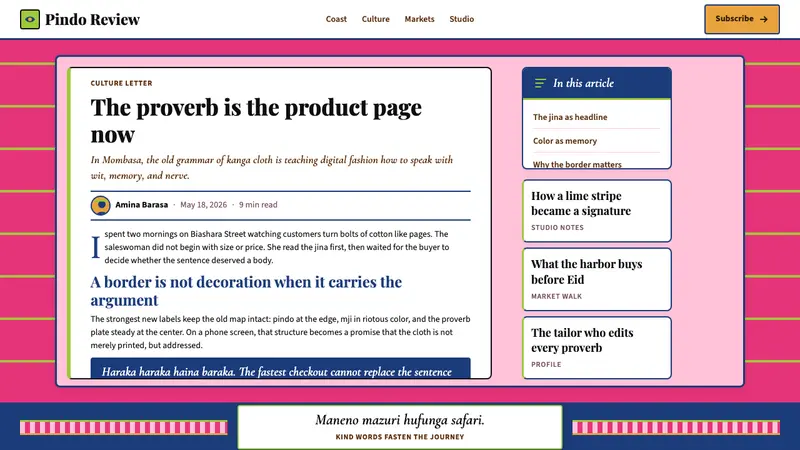Viewport: 800px width, 450px height.
Task: Click author name Amina Barasa
Action: [141, 205]
